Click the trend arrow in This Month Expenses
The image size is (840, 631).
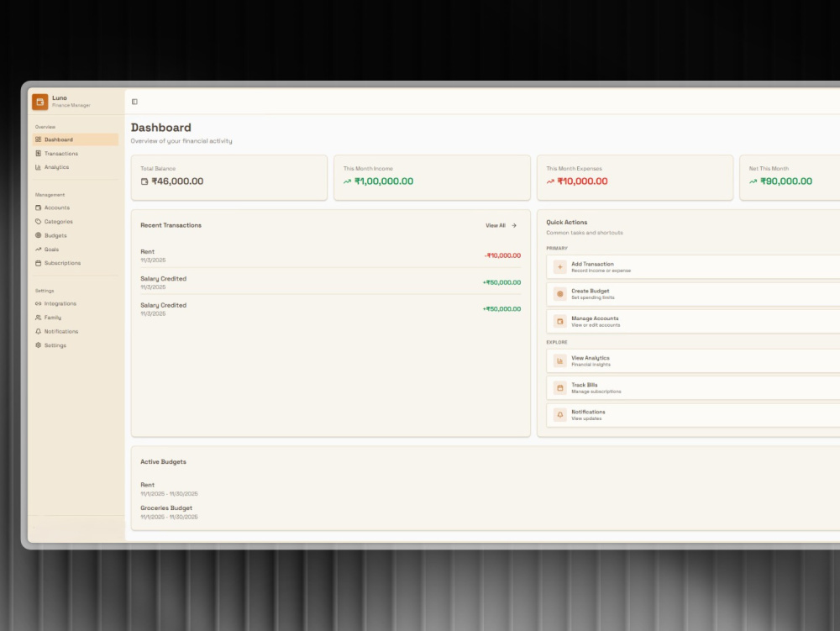click(550, 181)
